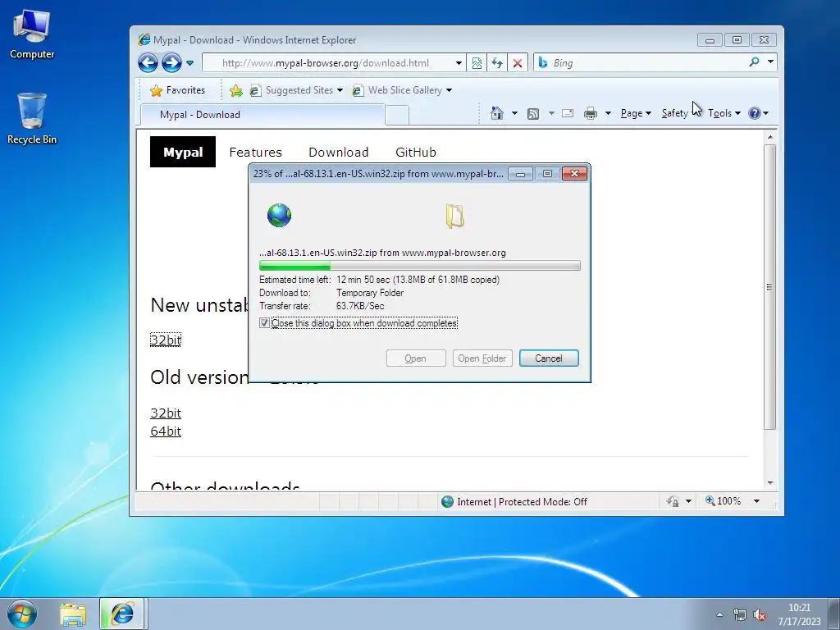
Task: Click the scrollbar down arrow
Action: coord(769,483)
